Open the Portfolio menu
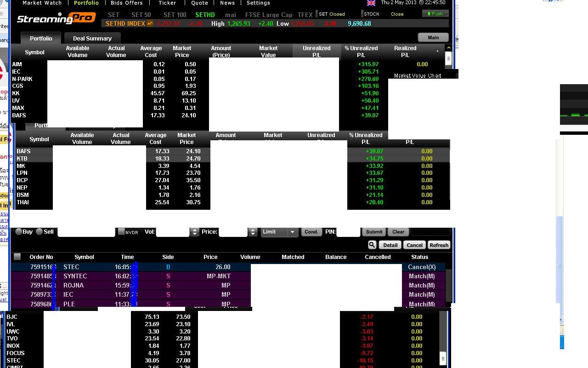Screen dimensions: 588x368 point(86,3)
